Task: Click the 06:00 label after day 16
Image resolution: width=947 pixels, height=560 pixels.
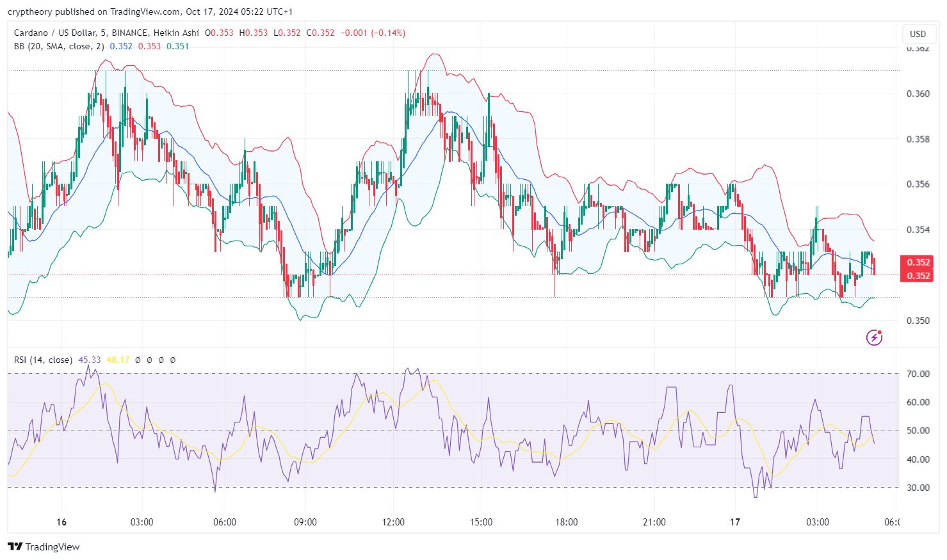Action: 225,522
